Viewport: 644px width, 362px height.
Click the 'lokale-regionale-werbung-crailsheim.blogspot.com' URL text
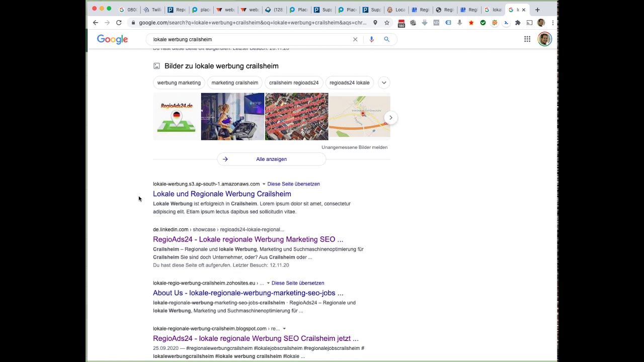[x=210, y=329]
